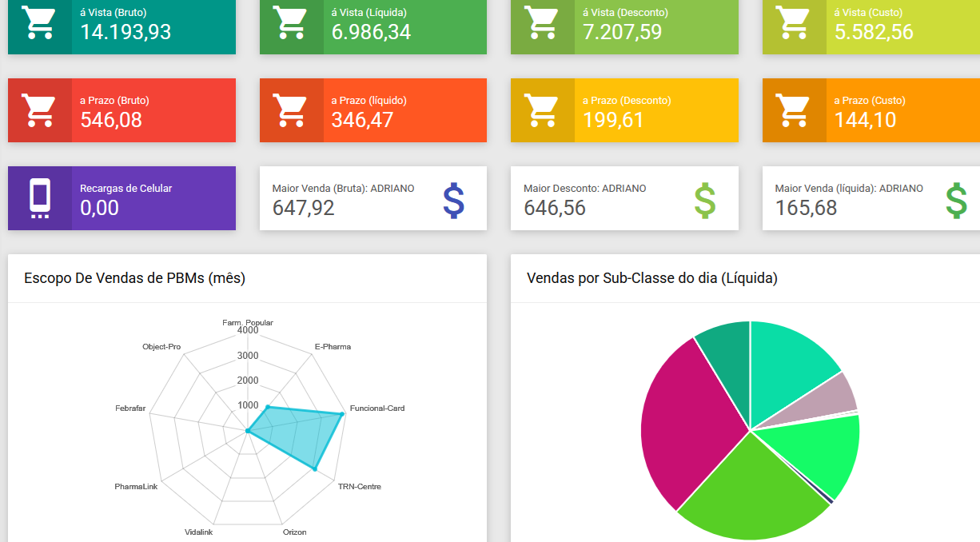Click the cart icon on á Vista (Bruto) card
This screenshot has width=980, height=542.
(x=39, y=22)
